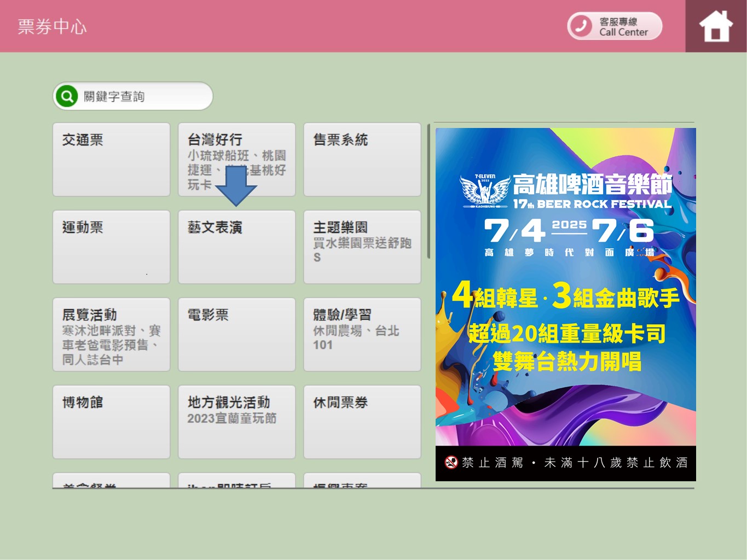The height and width of the screenshot is (560, 747).
Task: Select the 售票系統 tile
Action: click(362, 159)
